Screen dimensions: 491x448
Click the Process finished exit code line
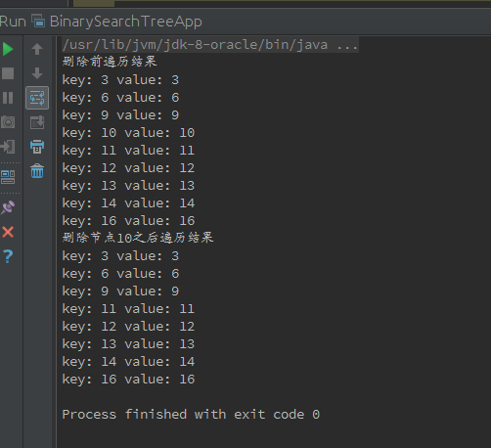pyautogui.click(x=191, y=415)
